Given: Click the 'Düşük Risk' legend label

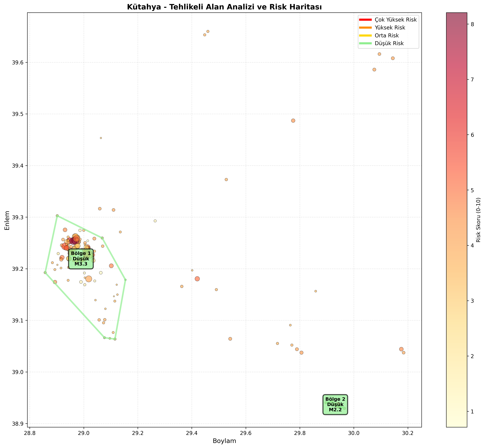Looking at the screenshot, I should tap(389, 43).
